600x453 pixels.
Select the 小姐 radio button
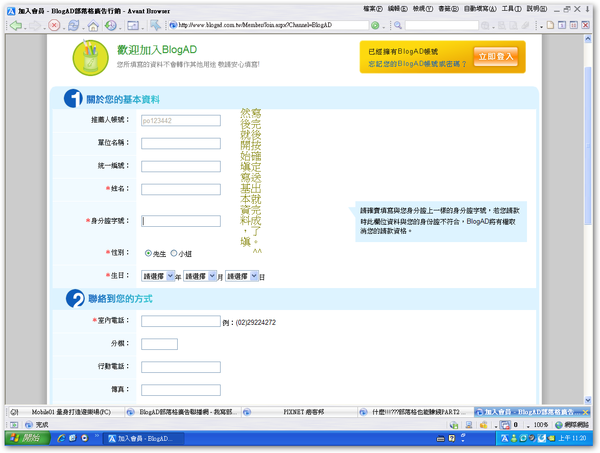click(174, 253)
